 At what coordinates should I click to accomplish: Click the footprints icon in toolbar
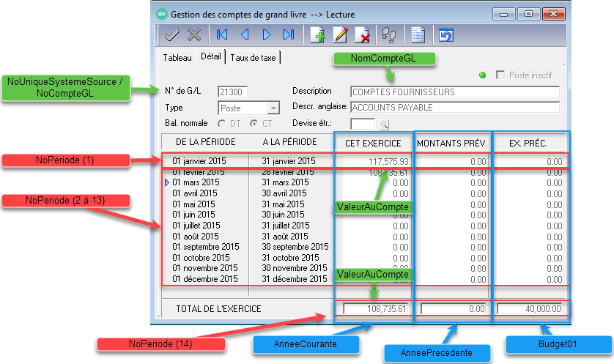click(x=389, y=34)
